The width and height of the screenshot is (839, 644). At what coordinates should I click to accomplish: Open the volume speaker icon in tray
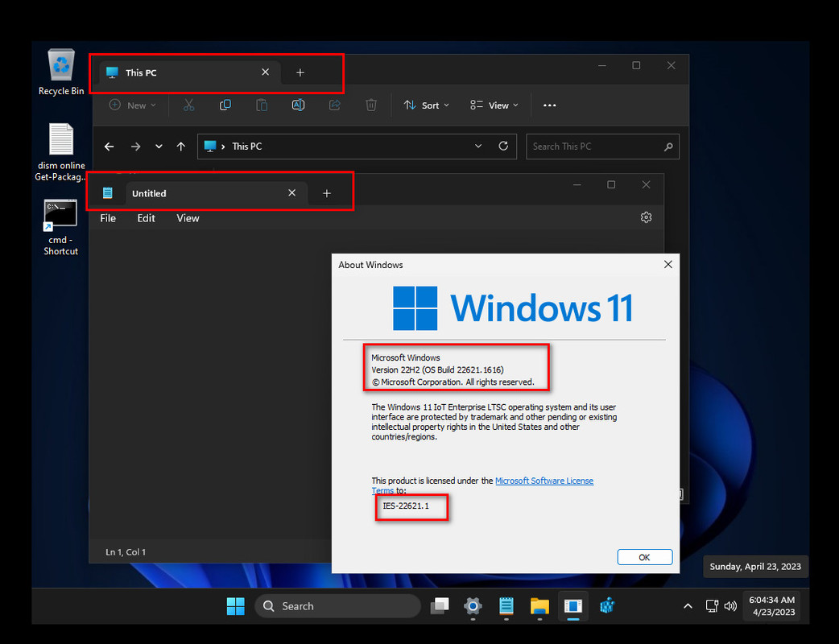tap(730, 606)
